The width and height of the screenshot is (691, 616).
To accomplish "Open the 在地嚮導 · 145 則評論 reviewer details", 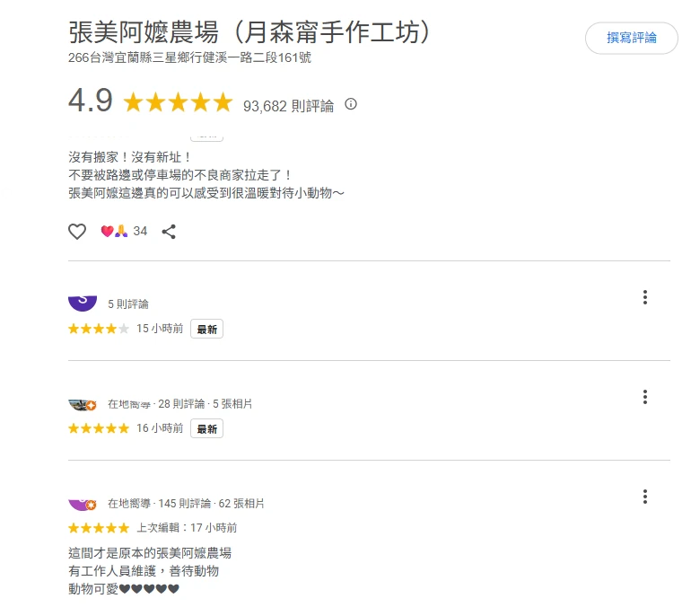I will [x=186, y=504].
